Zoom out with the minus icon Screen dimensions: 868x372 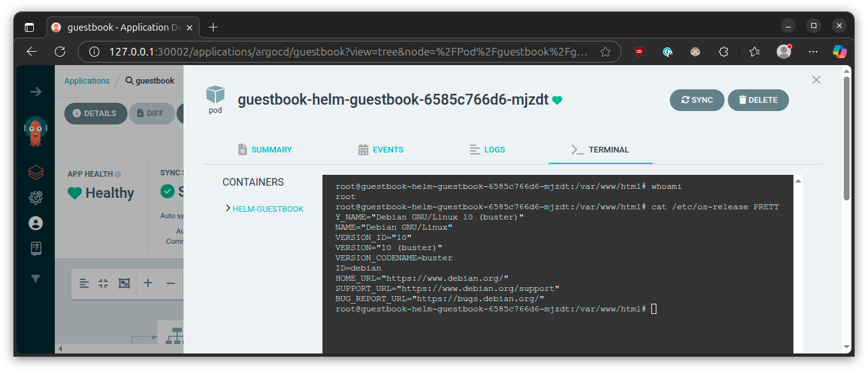(170, 283)
